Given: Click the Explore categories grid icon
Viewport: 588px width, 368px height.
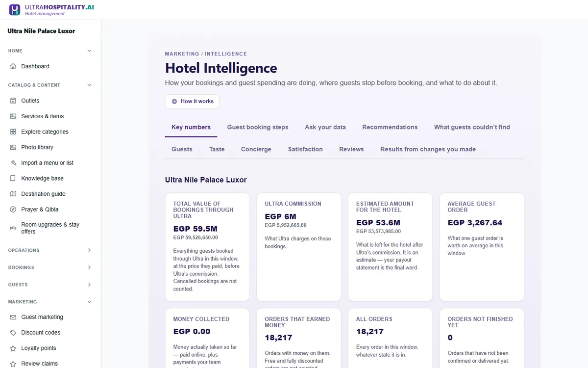Looking at the screenshot, I should pyautogui.click(x=13, y=131).
